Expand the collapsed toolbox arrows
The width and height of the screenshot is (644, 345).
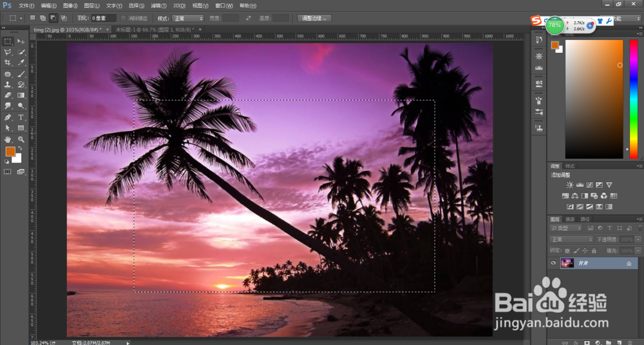4,28
